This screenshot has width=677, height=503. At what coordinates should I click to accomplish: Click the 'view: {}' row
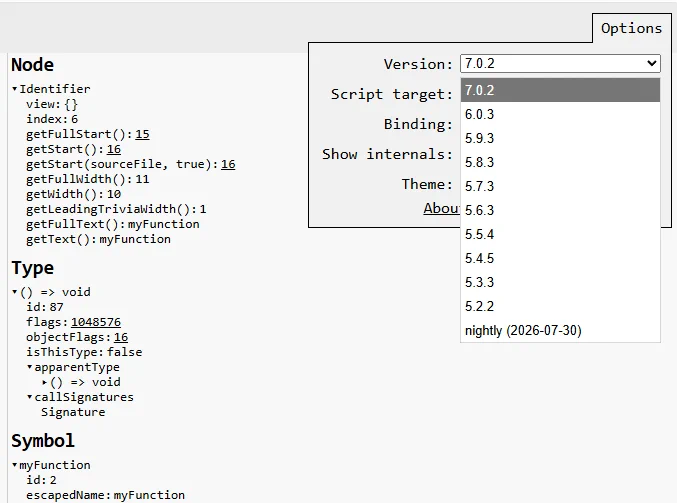[x=52, y=104]
